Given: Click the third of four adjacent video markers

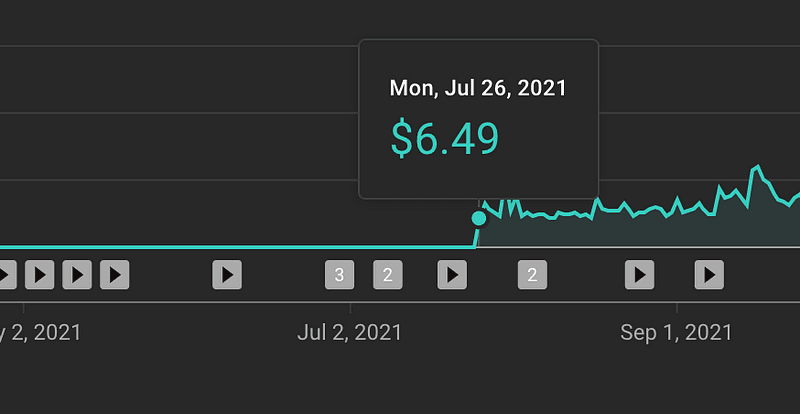Looking at the screenshot, I should 77,275.
